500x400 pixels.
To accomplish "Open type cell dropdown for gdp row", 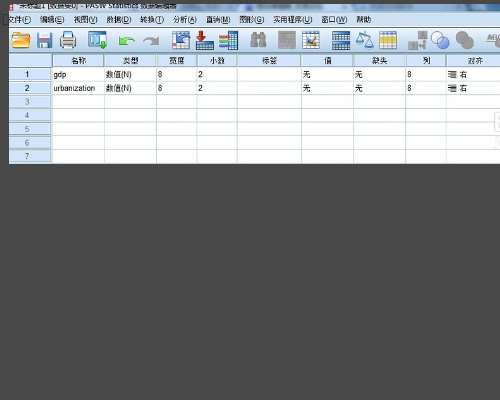I will [130, 74].
